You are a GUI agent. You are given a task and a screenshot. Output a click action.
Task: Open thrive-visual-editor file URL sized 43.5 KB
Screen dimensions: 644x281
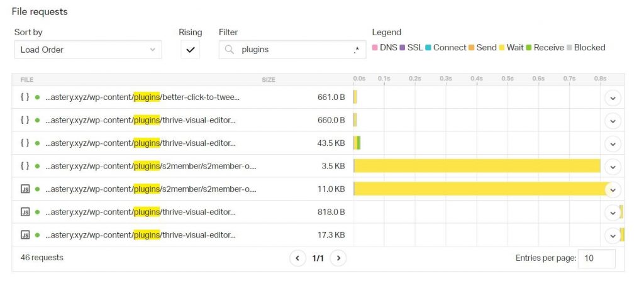point(141,143)
